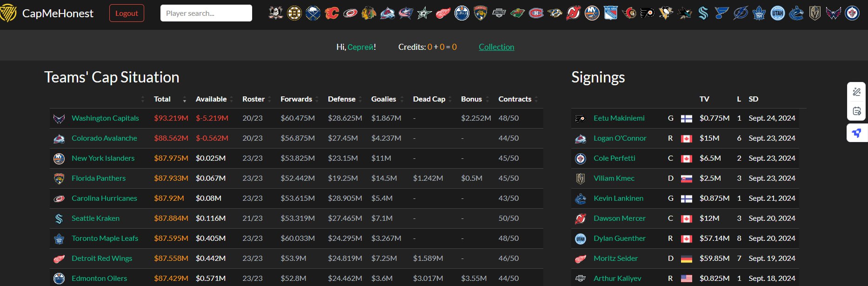Select Dallas Stars logo in top bar
Viewport: 868px width, 286px height.
point(425,13)
